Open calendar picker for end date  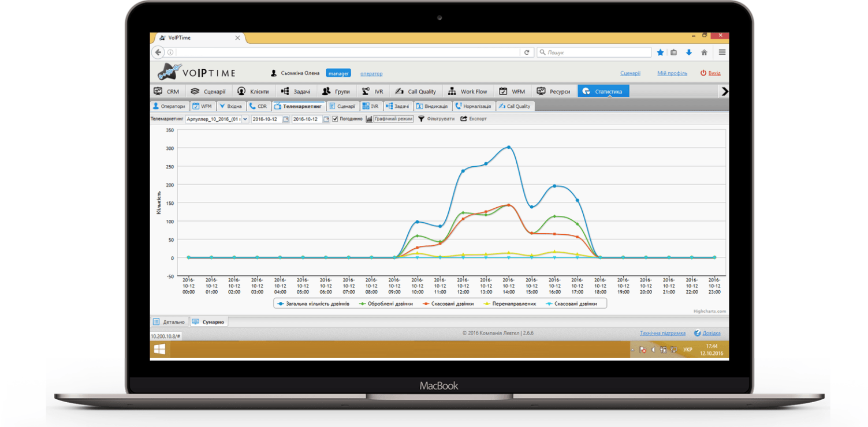coord(326,119)
